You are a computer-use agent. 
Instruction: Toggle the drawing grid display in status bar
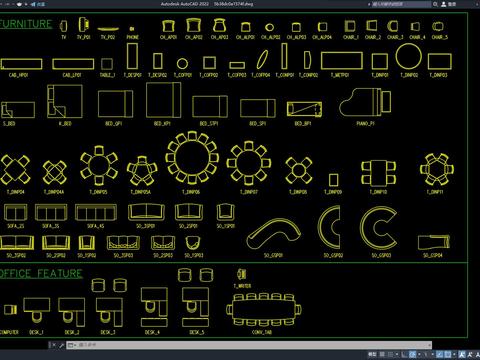[382, 354]
